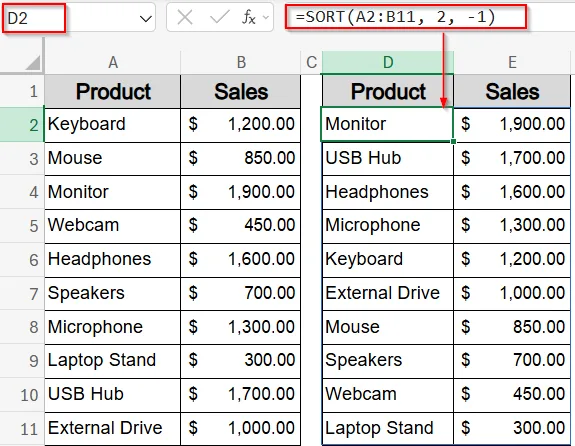The height and width of the screenshot is (446, 575).
Task: Select the 700.00 cell in column B
Action: tap(241, 293)
